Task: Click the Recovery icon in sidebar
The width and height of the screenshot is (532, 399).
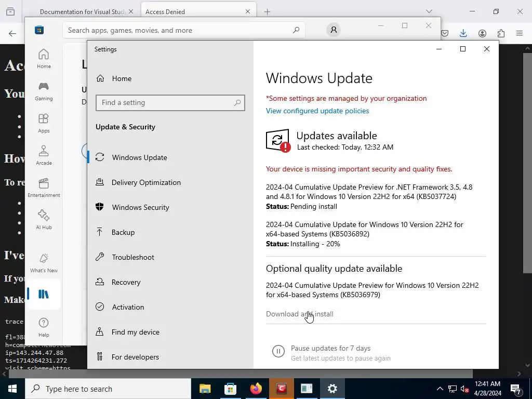Action: click(100, 282)
